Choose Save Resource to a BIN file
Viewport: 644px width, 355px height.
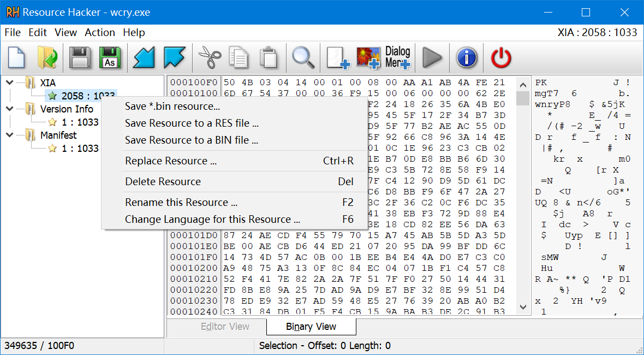(191, 140)
